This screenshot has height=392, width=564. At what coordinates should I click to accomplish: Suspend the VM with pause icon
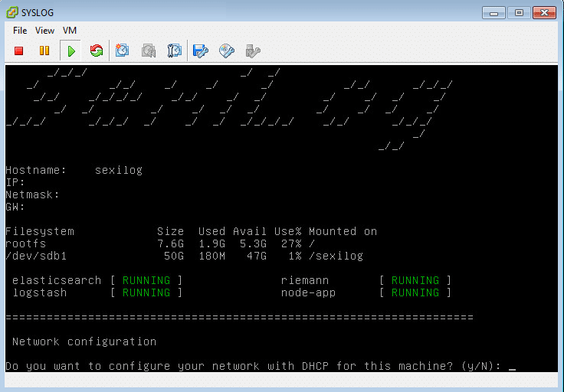44,51
